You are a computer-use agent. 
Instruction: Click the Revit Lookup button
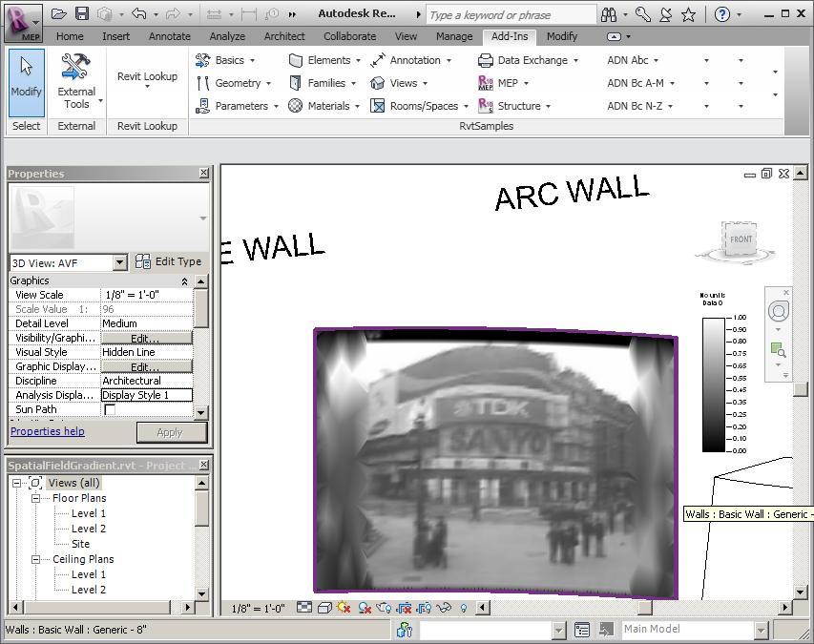(146, 76)
